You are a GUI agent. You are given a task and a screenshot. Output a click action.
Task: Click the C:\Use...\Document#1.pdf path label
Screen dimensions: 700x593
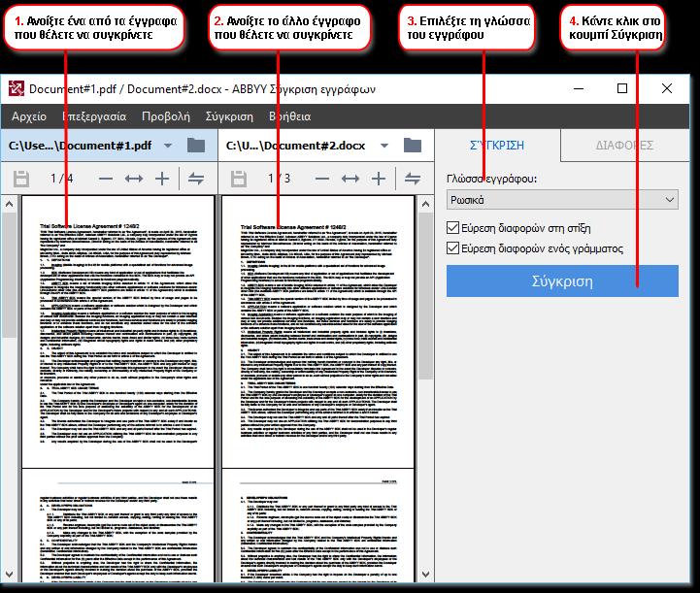pos(80,146)
